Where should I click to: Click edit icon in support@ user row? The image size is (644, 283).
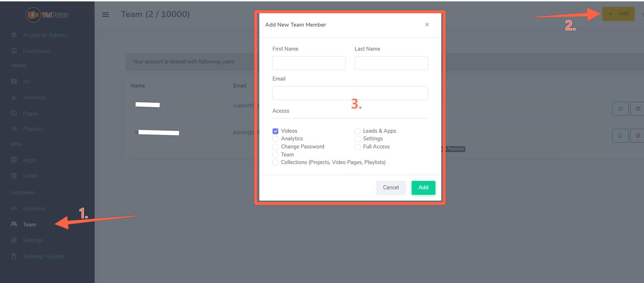[637, 109]
